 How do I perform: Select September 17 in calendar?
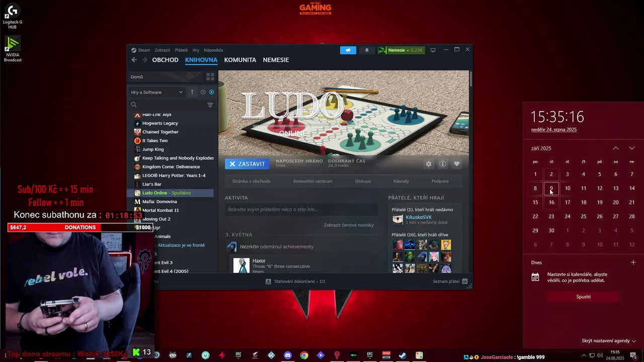tap(568, 202)
